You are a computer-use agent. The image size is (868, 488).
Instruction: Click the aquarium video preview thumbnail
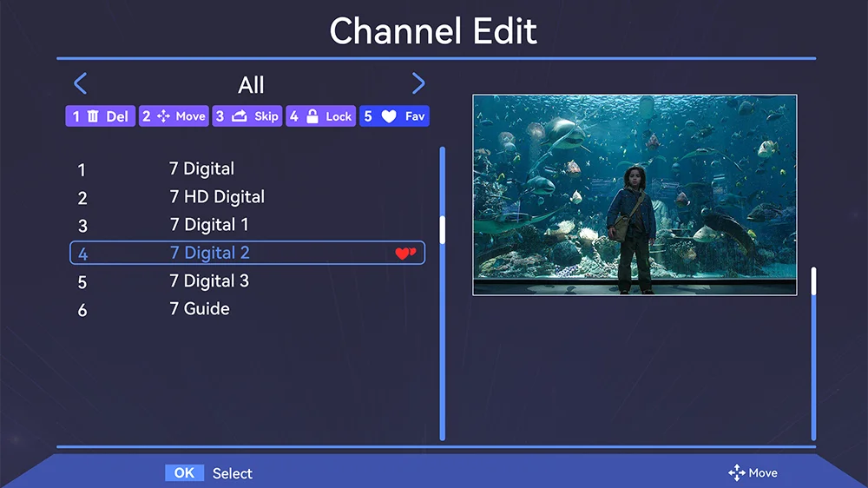click(x=635, y=195)
